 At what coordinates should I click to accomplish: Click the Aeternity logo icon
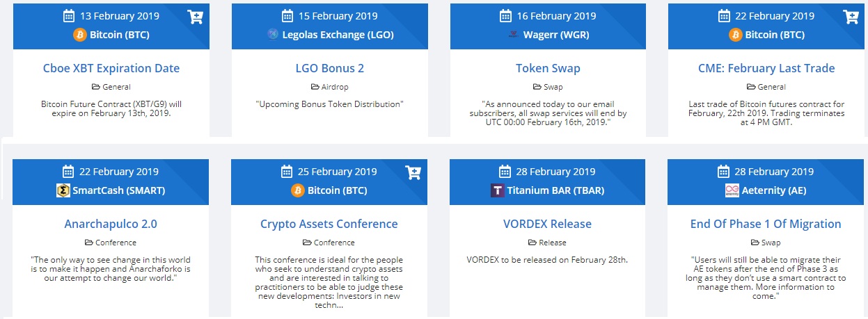coord(731,190)
